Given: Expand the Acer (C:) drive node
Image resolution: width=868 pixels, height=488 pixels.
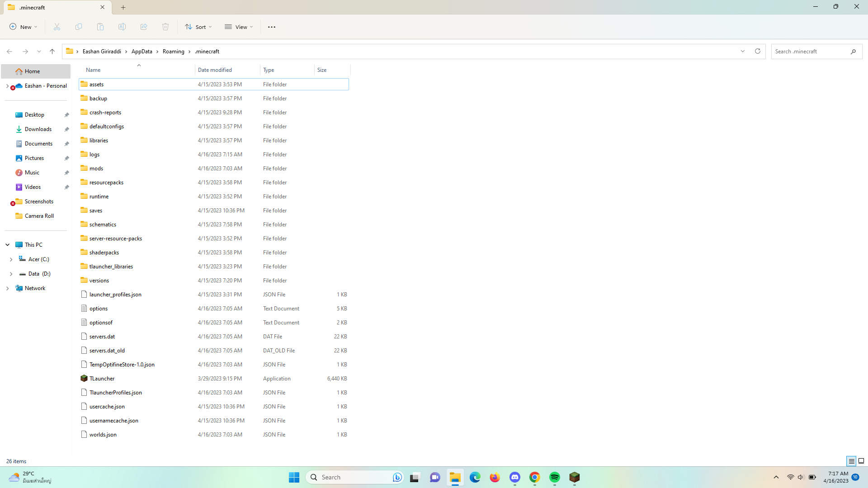Looking at the screenshot, I should point(11,259).
